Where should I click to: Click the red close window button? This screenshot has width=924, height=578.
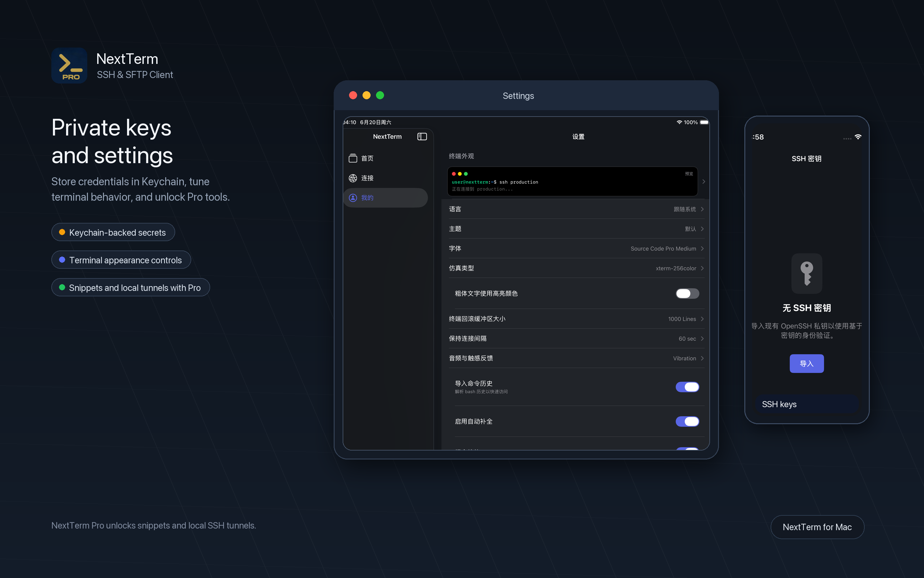point(353,95)
